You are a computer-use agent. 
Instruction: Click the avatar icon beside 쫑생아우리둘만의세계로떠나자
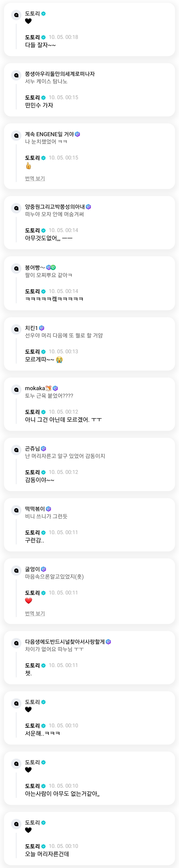[16, 75]
